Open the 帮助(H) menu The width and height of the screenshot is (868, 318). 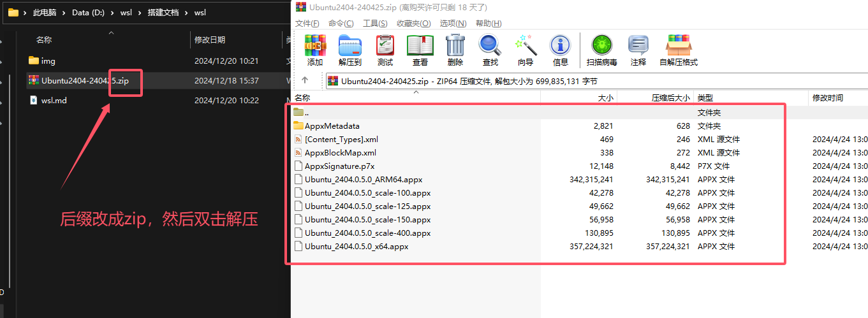click(489, 24)
